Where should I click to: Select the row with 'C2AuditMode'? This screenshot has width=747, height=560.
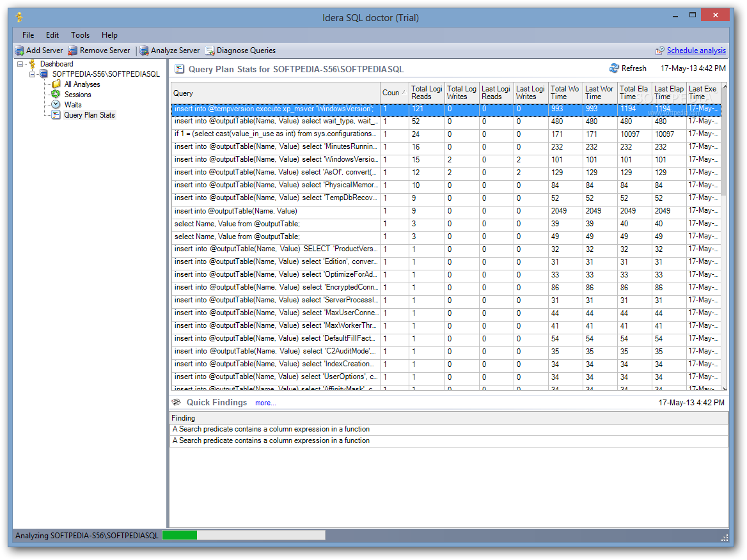446,352
